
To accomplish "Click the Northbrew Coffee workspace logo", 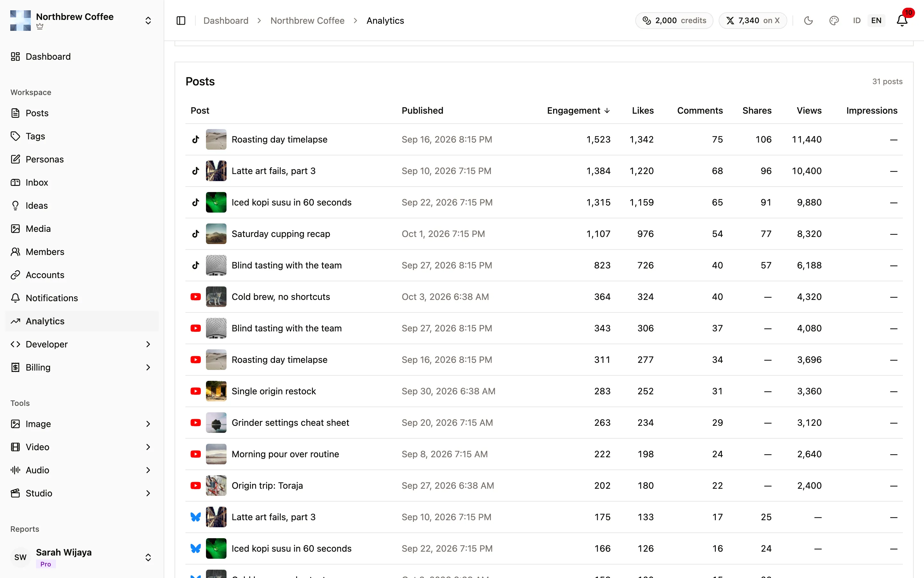I will 20,21.
